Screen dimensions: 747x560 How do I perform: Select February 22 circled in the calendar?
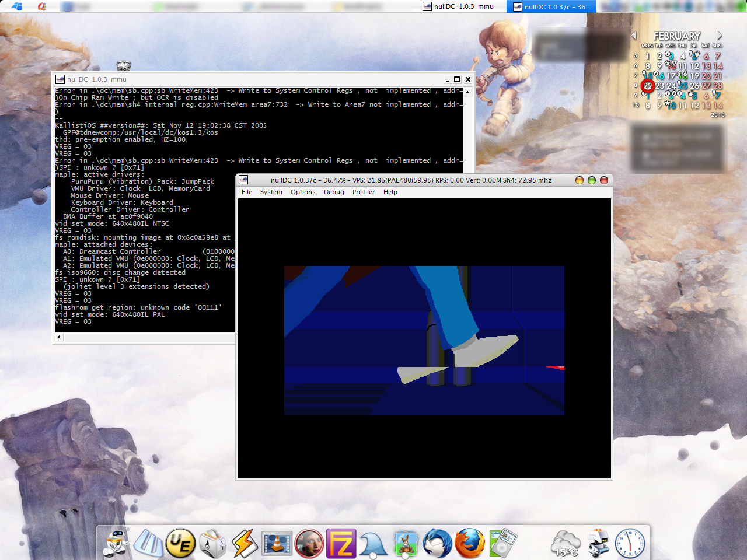point(648,86)
